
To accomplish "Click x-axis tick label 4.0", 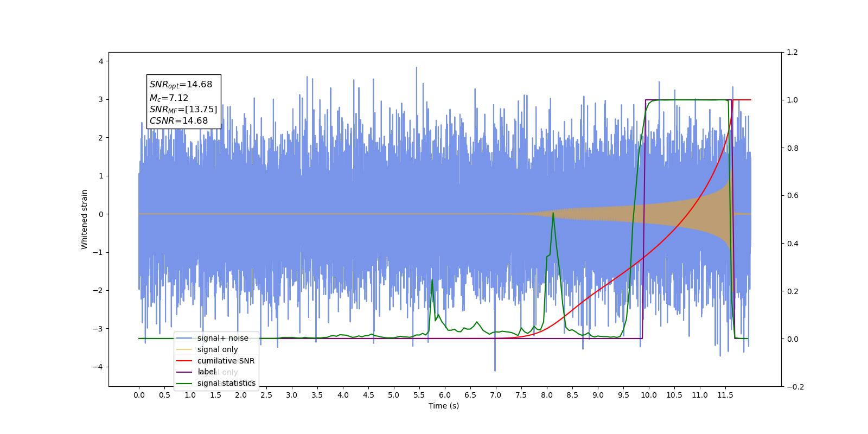I will 343,395.
